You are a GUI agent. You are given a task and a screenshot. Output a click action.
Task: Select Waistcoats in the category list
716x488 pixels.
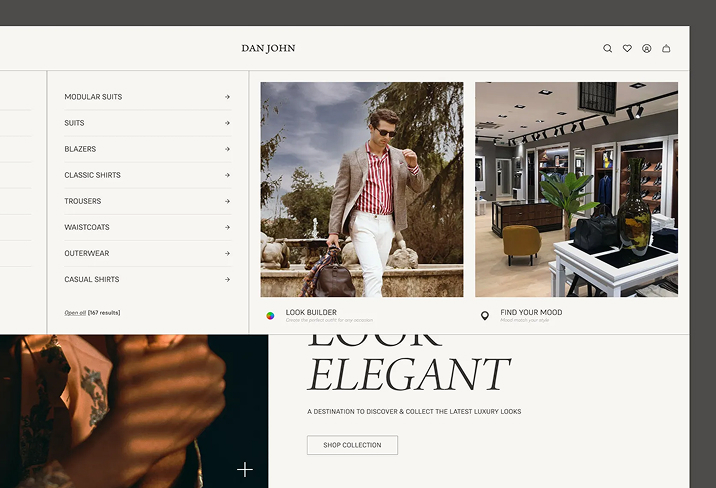[x=87, y=227]
